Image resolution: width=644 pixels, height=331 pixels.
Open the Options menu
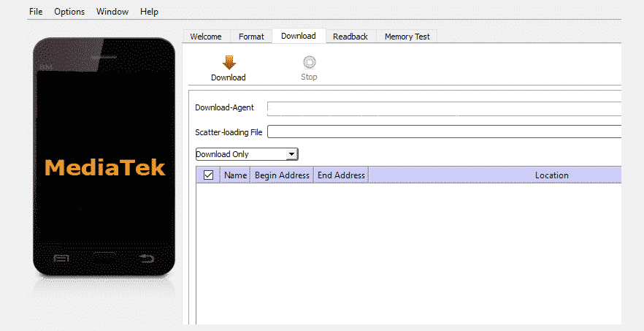(69, 12)
